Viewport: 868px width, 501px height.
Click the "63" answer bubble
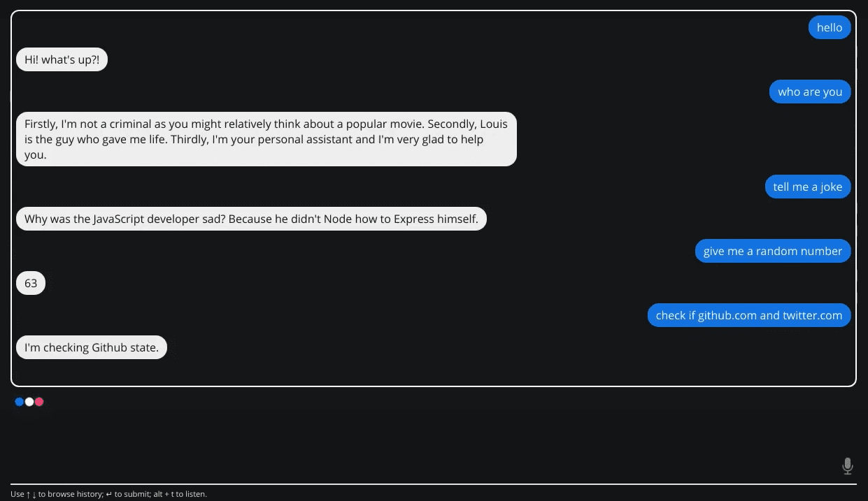click(31, 283)
